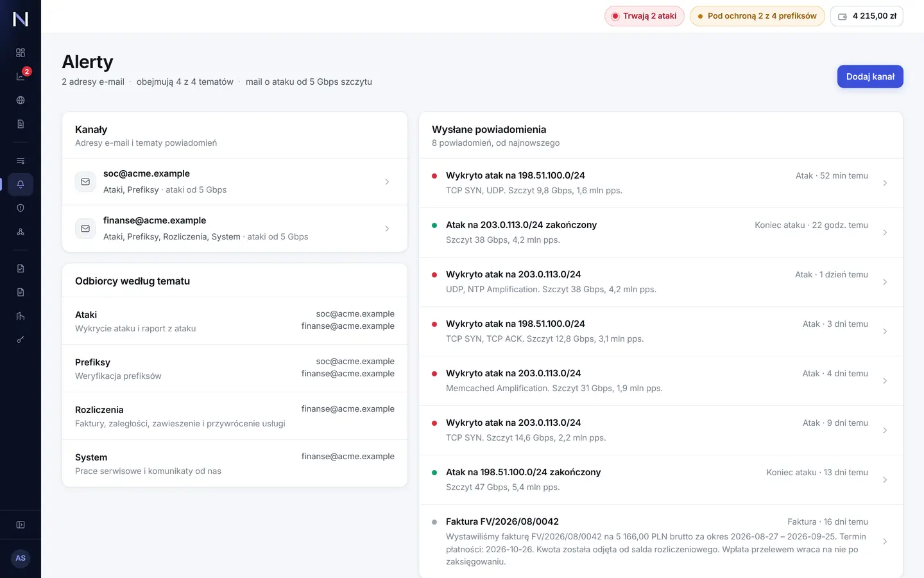The height and width of the screenshot is (578, 924).
Task: Open the Pod ochroną 2 z 4 prefiksów pill
Action: [757, 16]
